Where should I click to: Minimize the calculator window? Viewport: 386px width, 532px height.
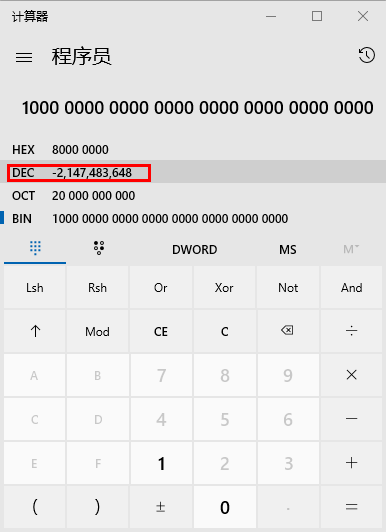271,16
